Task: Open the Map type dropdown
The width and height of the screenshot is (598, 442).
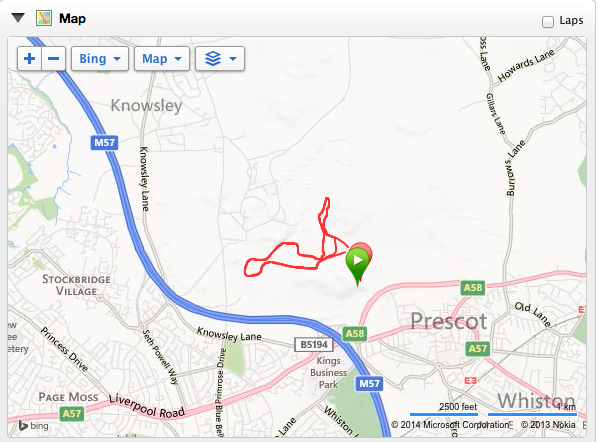Action: point(162,58)
